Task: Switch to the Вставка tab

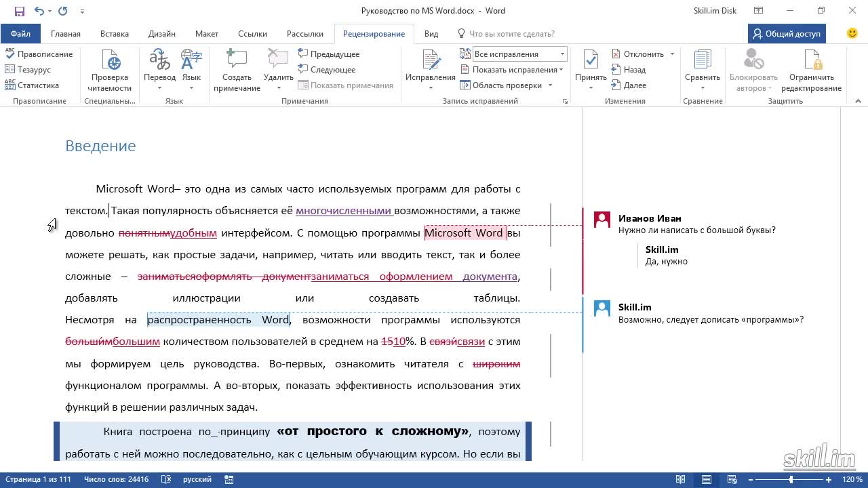Action: (x=115, y=34)
